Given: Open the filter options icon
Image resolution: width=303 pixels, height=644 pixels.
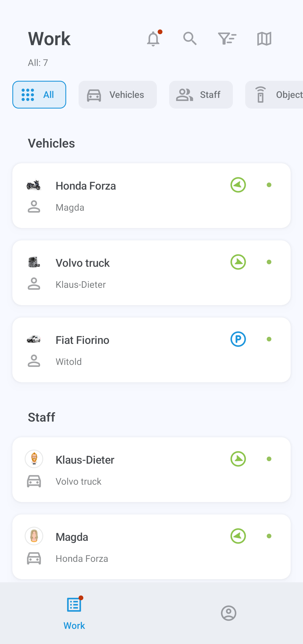Looking at the screenshot, I should point(227,39).
